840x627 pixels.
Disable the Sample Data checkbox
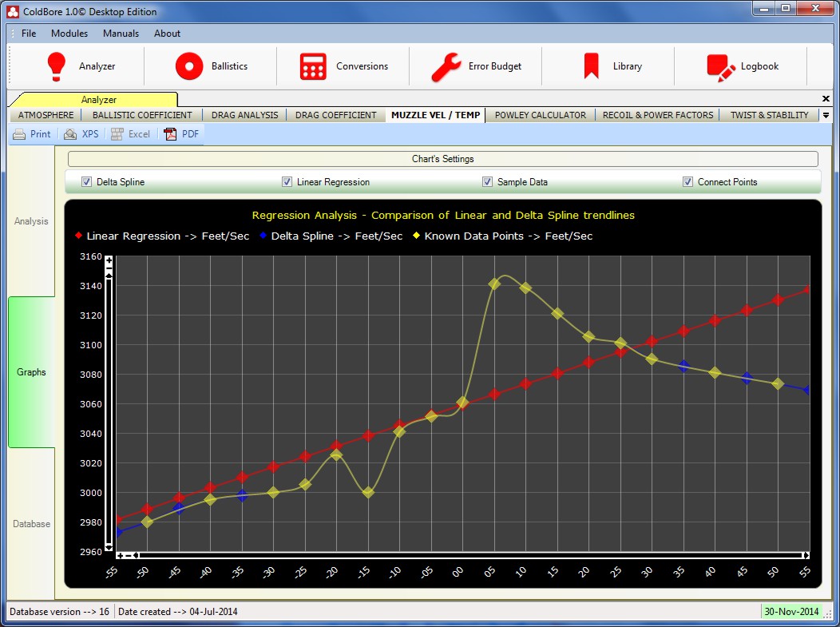tap(488, 181)
